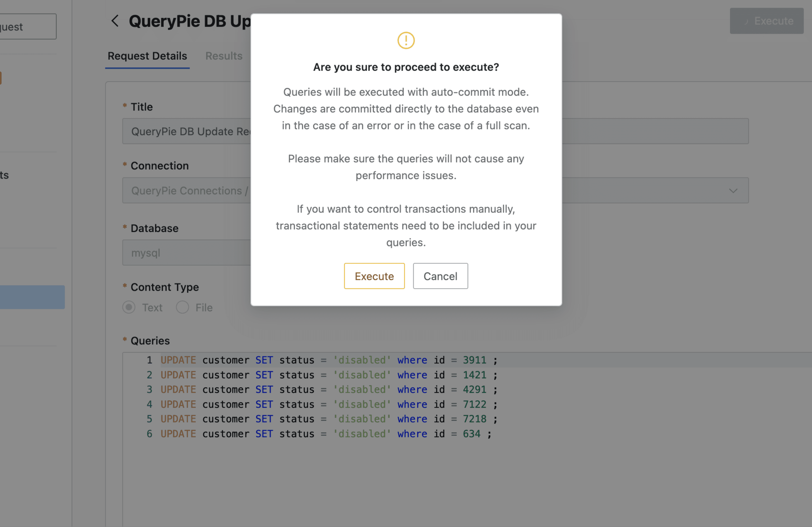Switch to the Request Details tab

[147, 56]
